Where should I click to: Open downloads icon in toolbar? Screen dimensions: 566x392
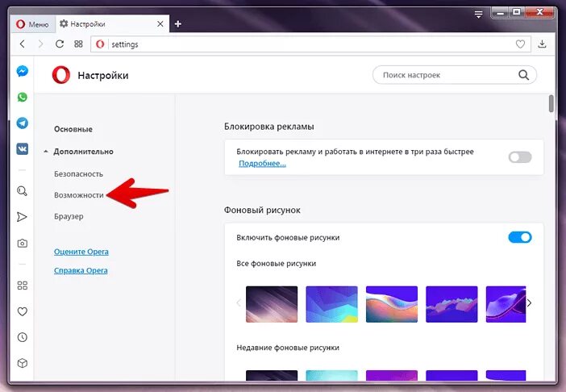click(542, 44)
